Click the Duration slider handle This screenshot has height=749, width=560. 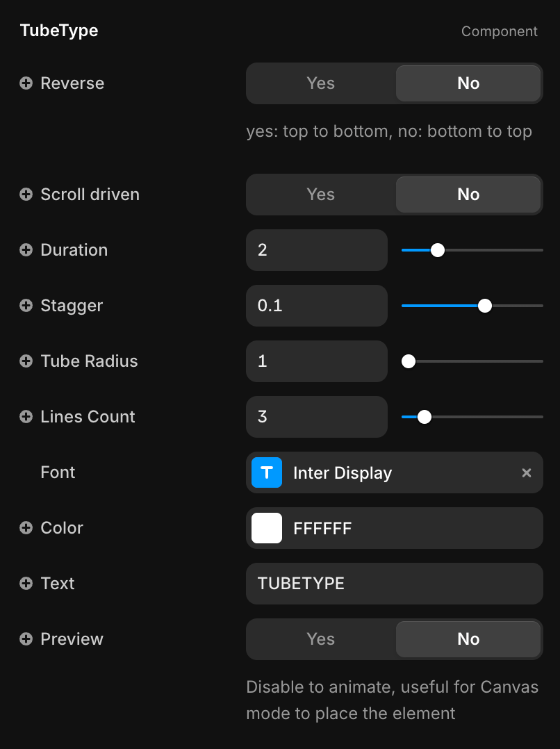[x=438, y=250]
